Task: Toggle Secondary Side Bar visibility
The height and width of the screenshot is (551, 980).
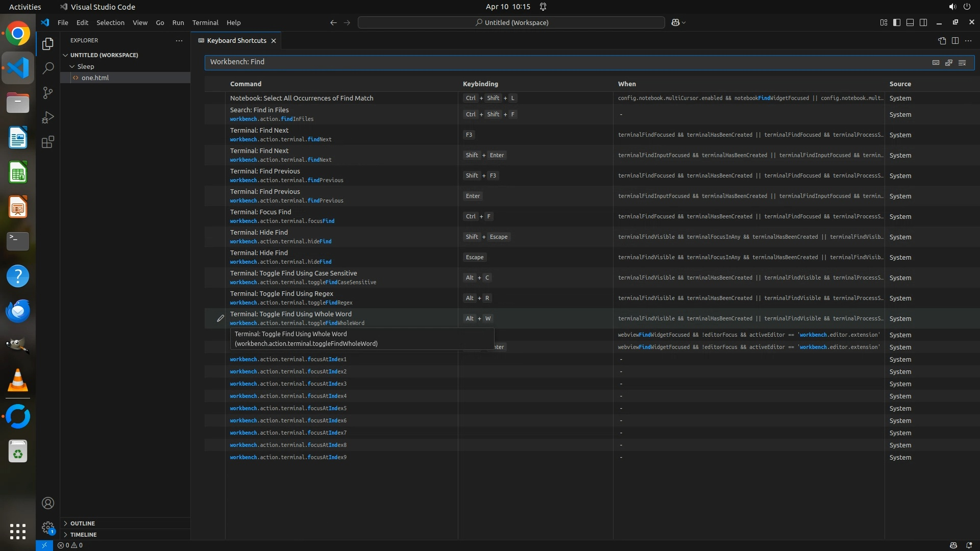Action: coord(923,22)
